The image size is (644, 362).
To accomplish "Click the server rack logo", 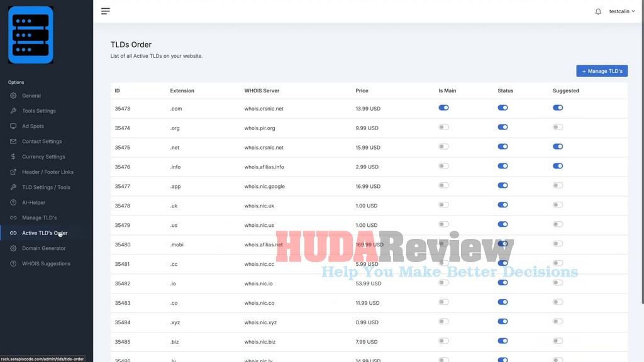I will (x=31, y=35).
